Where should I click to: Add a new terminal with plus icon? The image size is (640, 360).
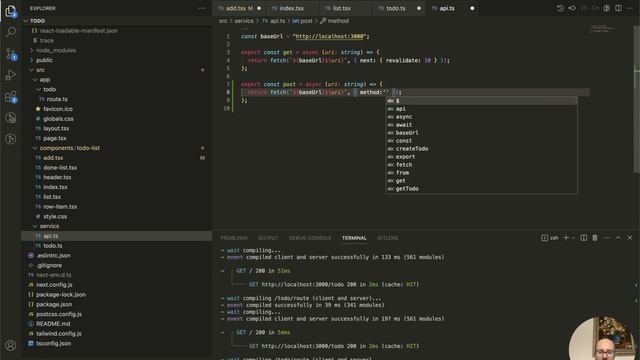566,238
